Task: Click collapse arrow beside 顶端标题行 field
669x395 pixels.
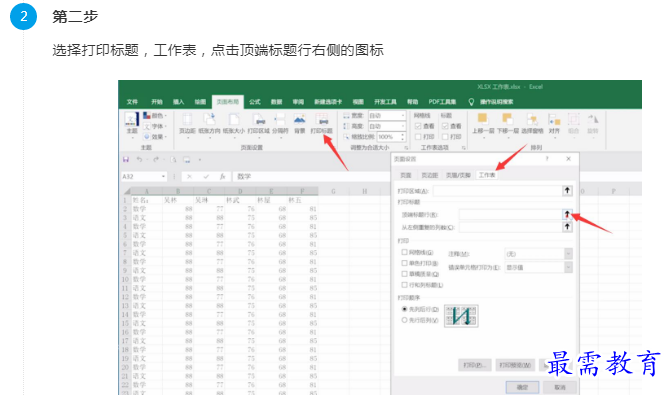Action: 567,214
